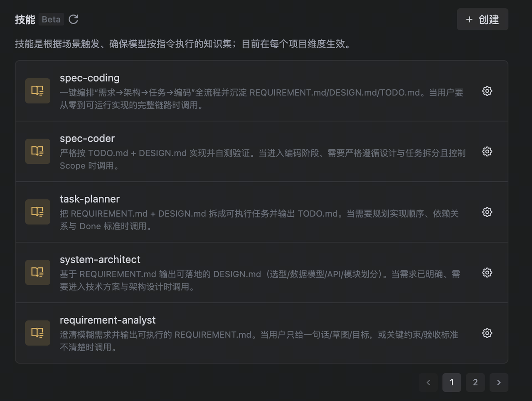
Task: Open settings for the spec-coding skill
Action: (x=487, y=91)
